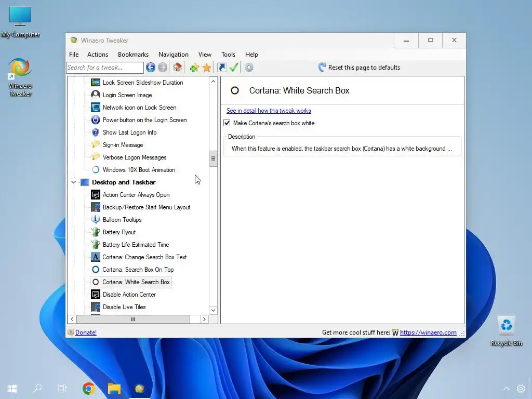Click the Network icon on Lock Screen icon
Viewport: 532px width, 399px height.
(x=96, y=108)
